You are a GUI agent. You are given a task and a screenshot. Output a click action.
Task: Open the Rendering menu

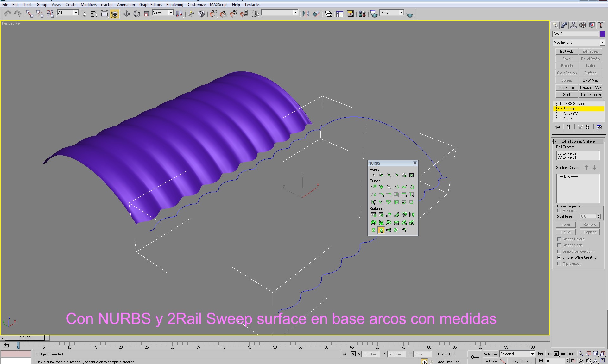(x=174, y=5)
